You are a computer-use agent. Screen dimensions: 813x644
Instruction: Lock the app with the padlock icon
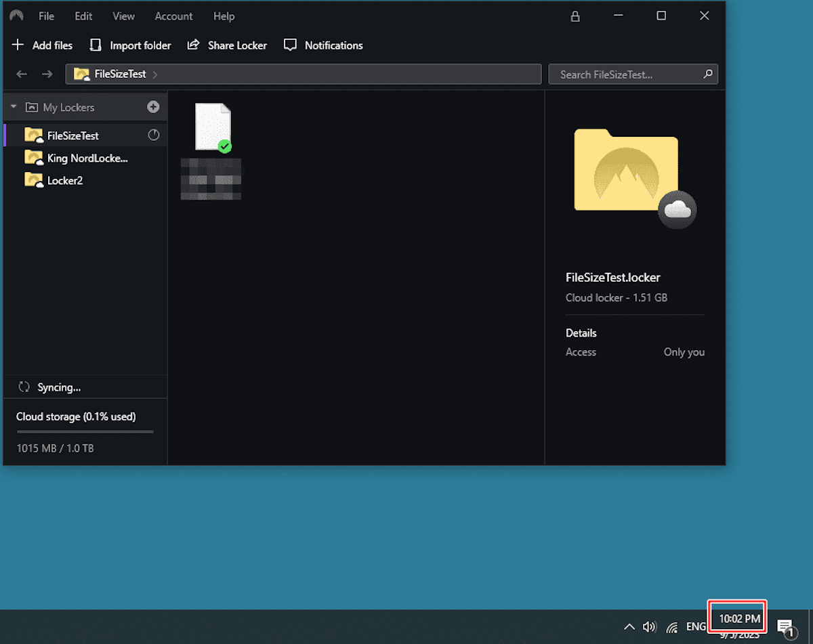click(575, 16)
